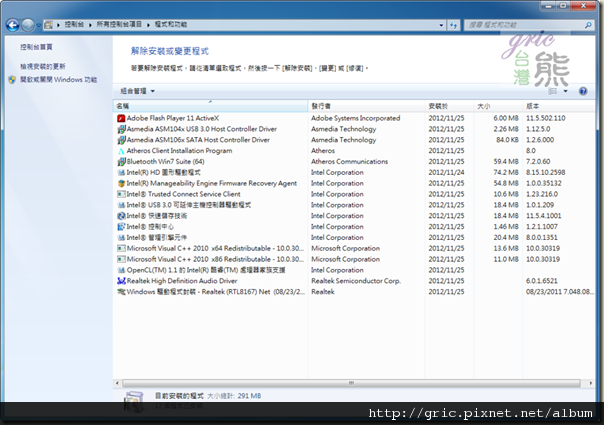604x425 pixels.
Task: Select Realtek High Definition Audio Driver name
Action: tap(182, 281)
